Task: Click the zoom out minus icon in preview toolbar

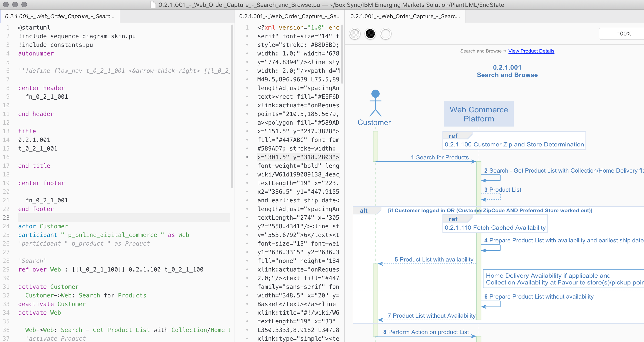Action: tap(605, 33)
